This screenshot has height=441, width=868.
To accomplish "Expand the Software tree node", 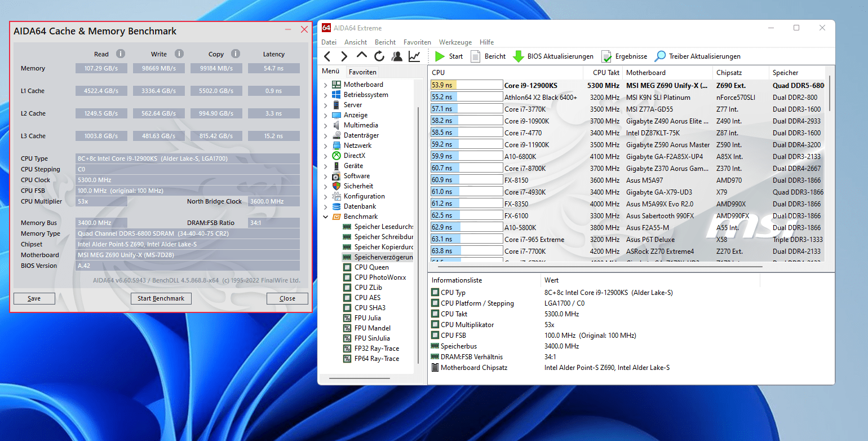I will pyautogui.click(x=325, y=176).
